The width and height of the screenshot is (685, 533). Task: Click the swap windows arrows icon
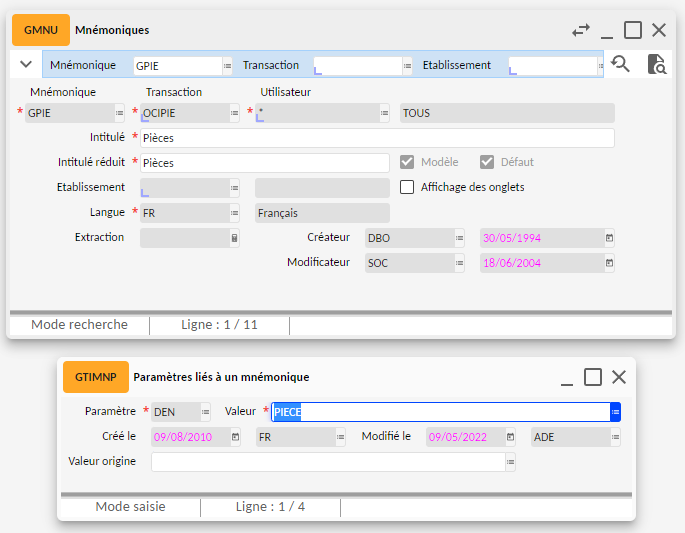tap(581, 31)
